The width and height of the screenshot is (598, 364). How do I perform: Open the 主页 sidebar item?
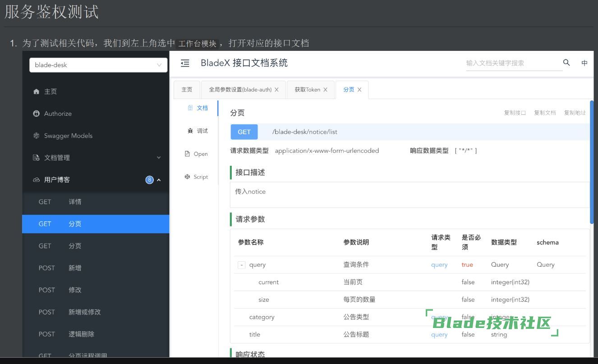coord(96,91)
